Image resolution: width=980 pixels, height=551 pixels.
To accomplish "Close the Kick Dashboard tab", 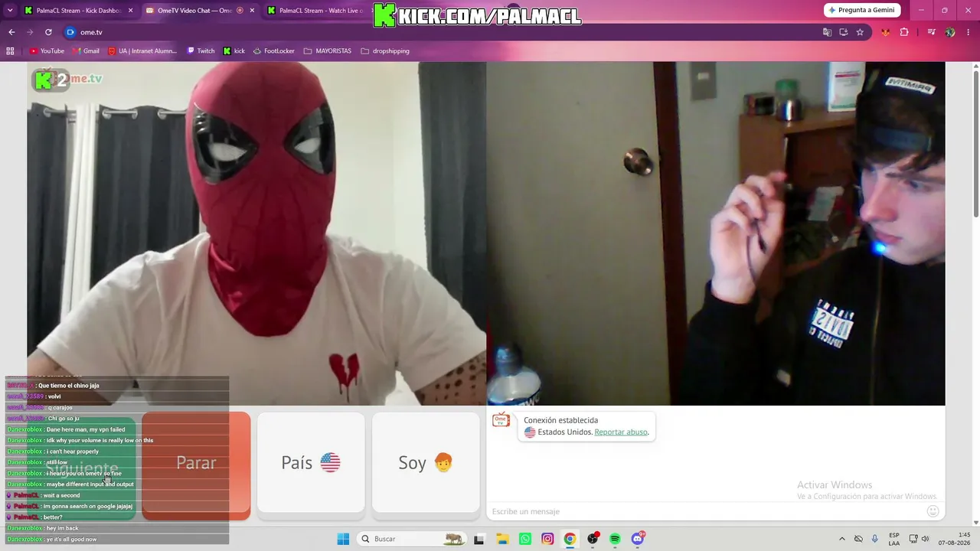I will pos(130,11).
